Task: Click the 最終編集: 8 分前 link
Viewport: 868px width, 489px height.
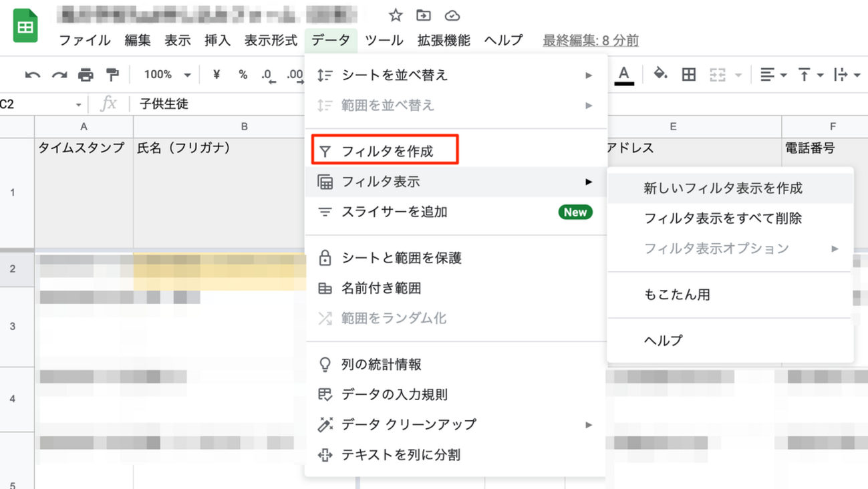Action: tap(591, 41)
